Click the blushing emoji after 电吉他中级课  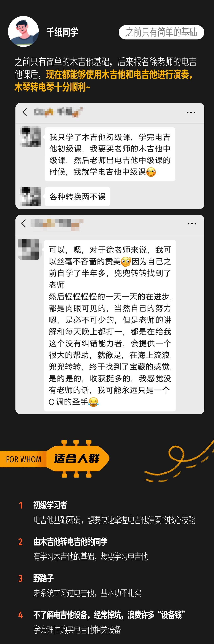point(151,172)
